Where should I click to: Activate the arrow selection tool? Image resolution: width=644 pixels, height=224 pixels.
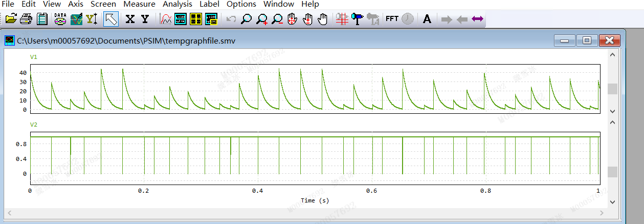coord(111,19)
